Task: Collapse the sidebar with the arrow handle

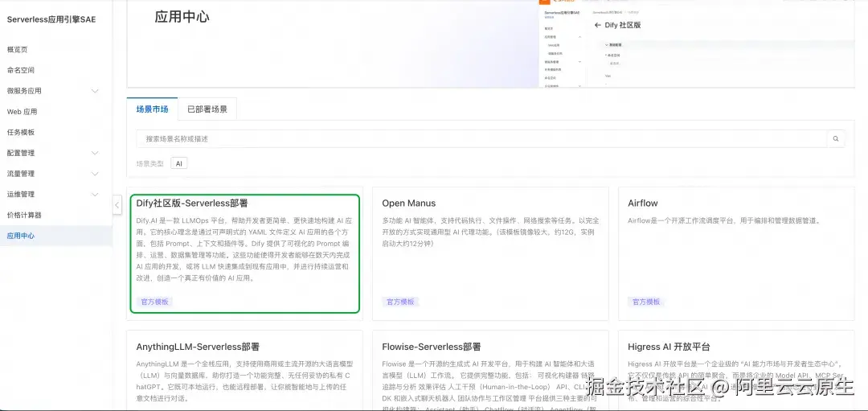Action: [117, 205]
